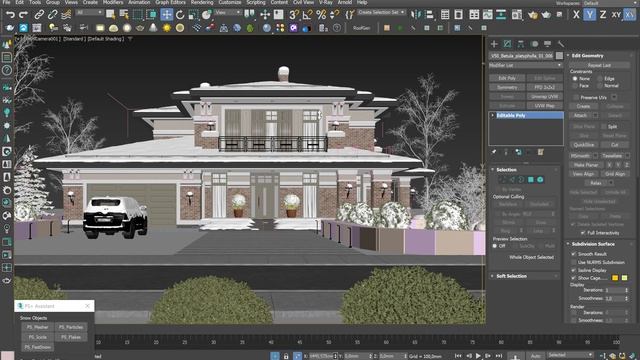
Task: Toggle the Percent Snap icon
Action: pos(321,15)
